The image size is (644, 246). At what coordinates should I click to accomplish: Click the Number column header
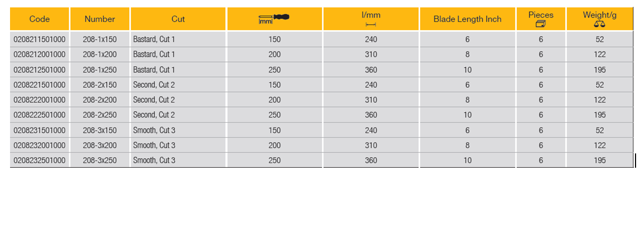(100, 19)
